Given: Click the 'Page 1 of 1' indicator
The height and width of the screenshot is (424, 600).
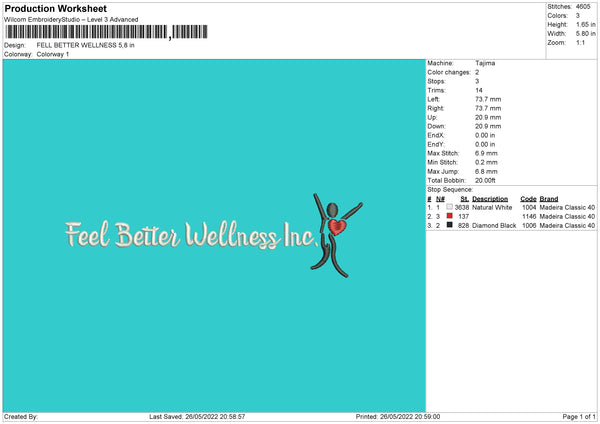Looking at the screenshot, I should (579, 416).
